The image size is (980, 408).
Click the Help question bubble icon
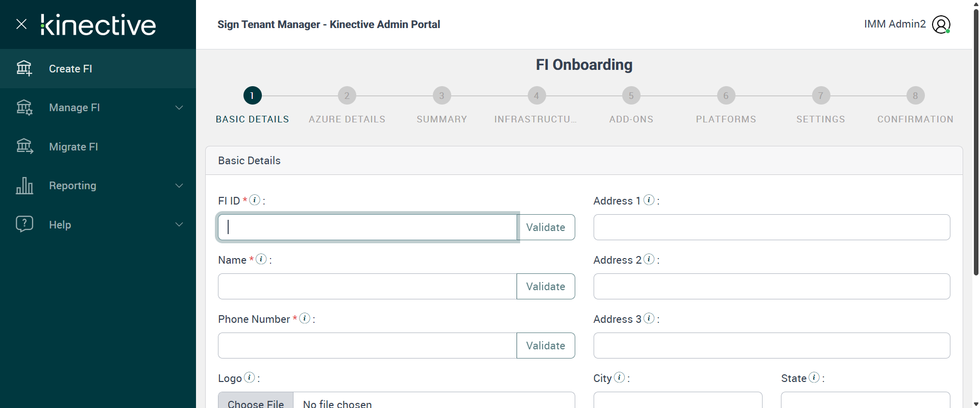click(x=24, y=224)
